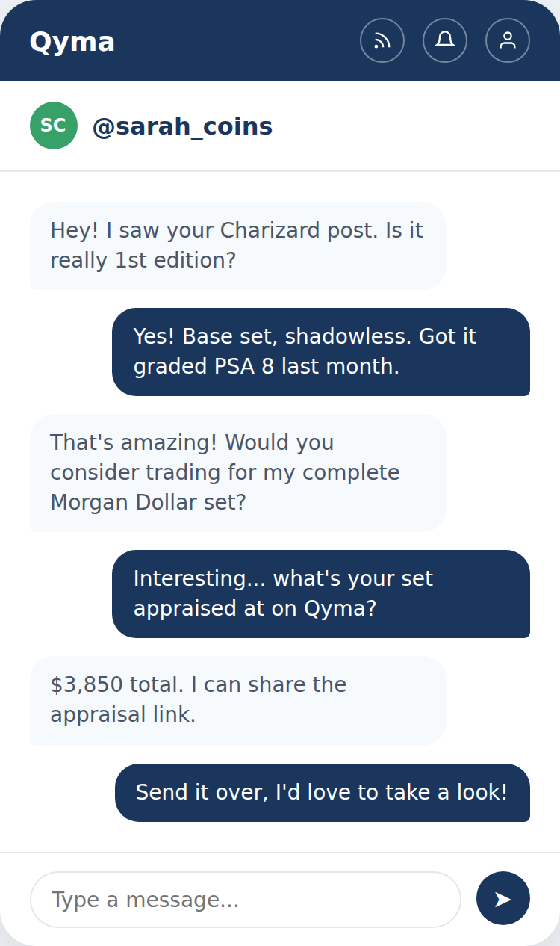
Task: Click the Qyma logo title
Action: (x=72, y=42)
